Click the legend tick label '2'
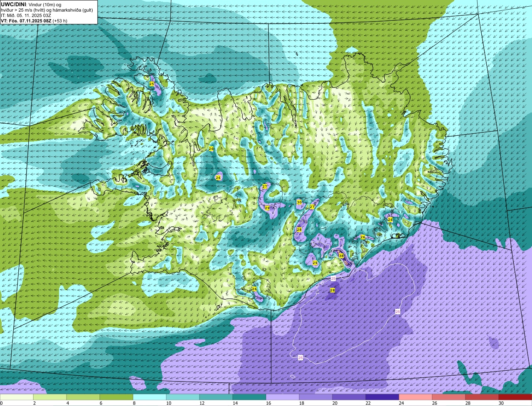This screenshot has width=532, height=406. (34, 403)
